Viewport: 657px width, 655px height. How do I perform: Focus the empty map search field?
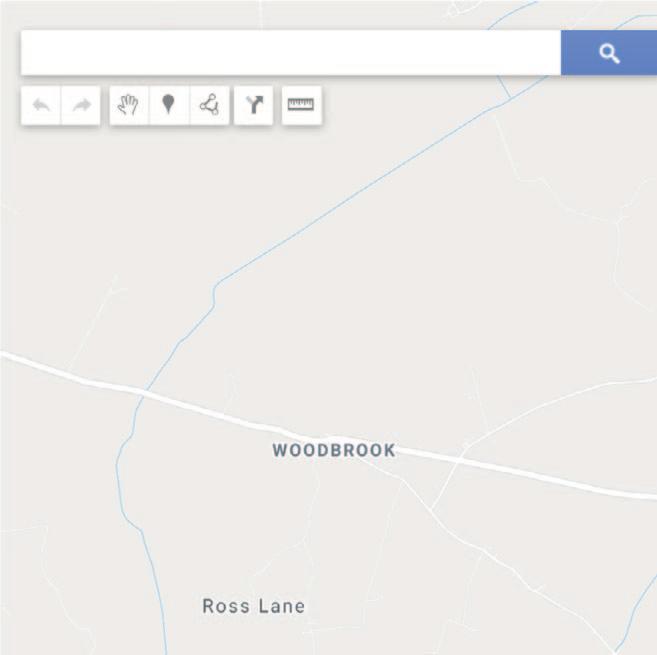[291, 53]
